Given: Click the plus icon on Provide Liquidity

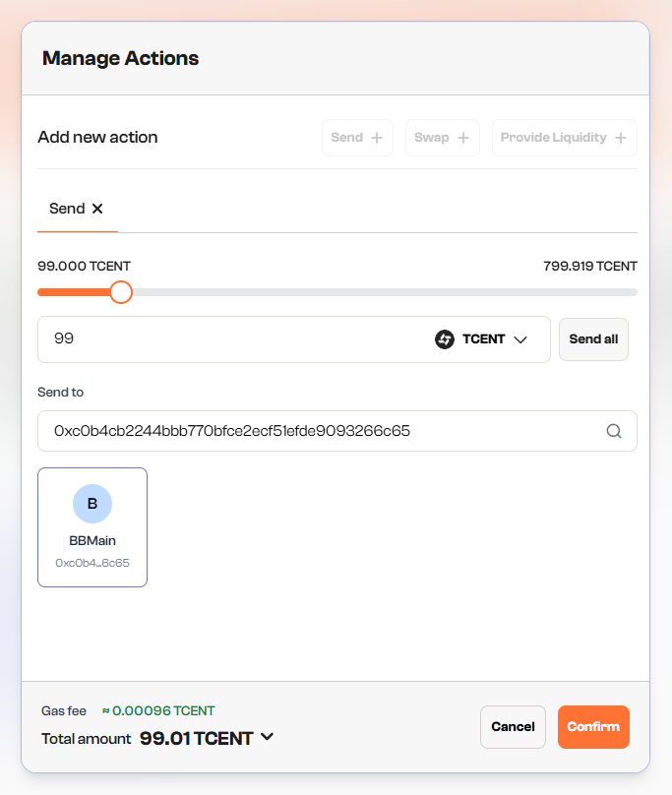Looking at the screenshot, I should tap(621, 138).
